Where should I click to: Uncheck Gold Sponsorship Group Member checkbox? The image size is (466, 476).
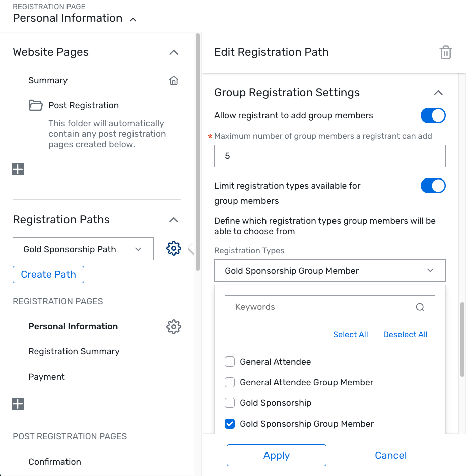[x=230, y=424]
